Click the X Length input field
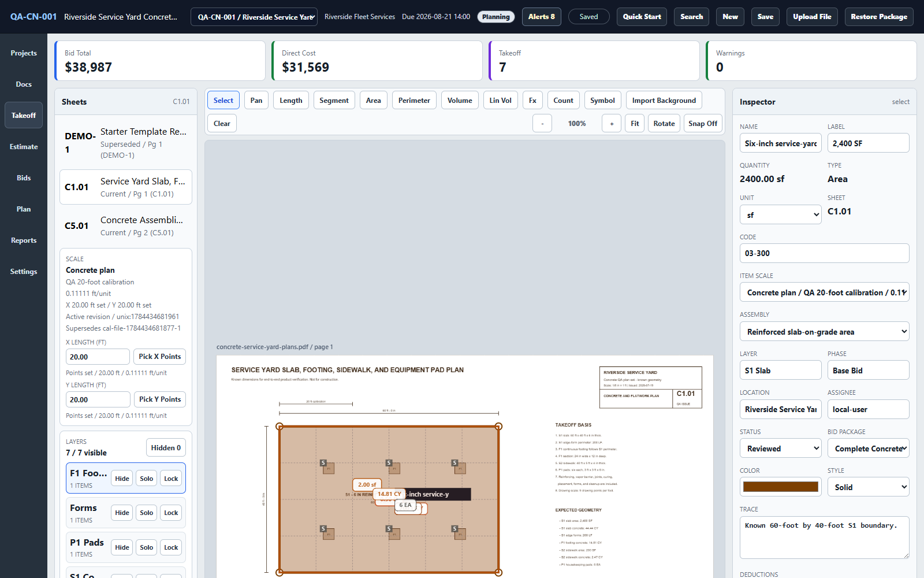This screenshot has width=924, height=578. [98, 357]
